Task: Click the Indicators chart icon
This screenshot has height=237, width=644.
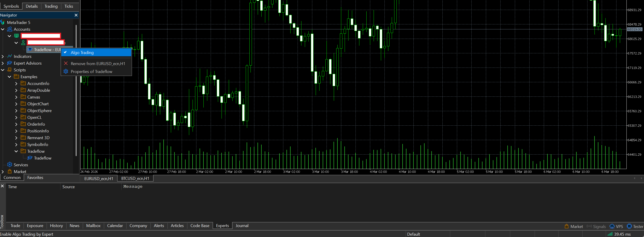Action: (x=10, y=56)
